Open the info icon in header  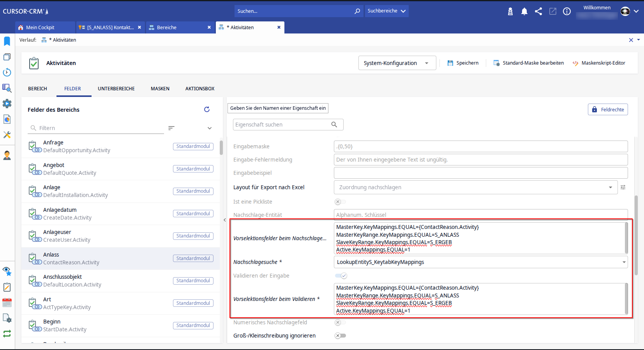[x=567, y=11]
